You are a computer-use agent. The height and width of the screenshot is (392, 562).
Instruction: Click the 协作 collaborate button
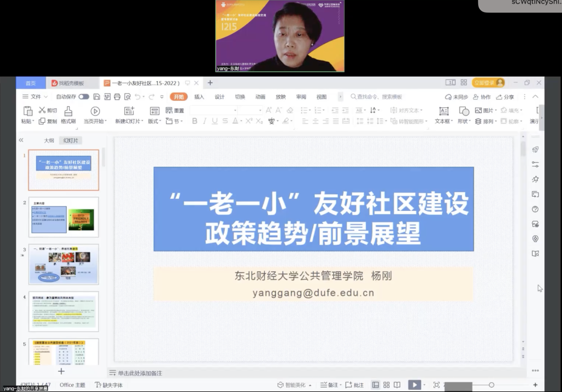482,97
